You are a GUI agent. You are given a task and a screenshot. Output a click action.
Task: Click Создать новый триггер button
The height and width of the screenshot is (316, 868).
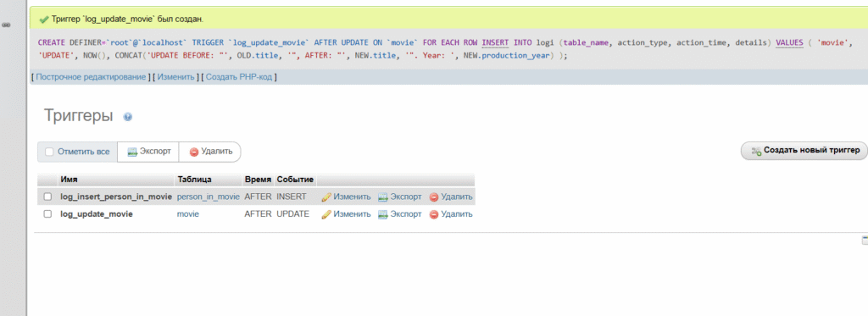(804, 151)
